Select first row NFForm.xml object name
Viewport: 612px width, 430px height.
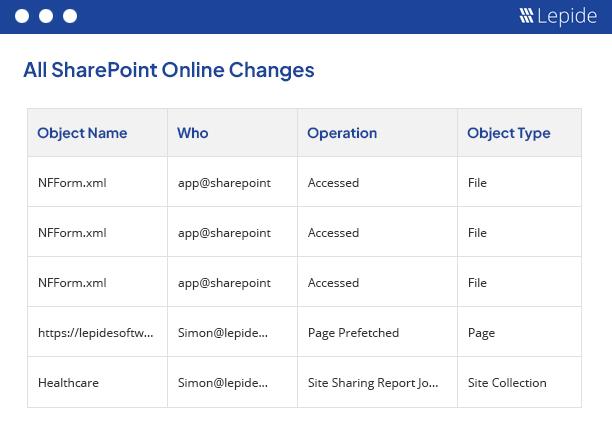point(72,183)
